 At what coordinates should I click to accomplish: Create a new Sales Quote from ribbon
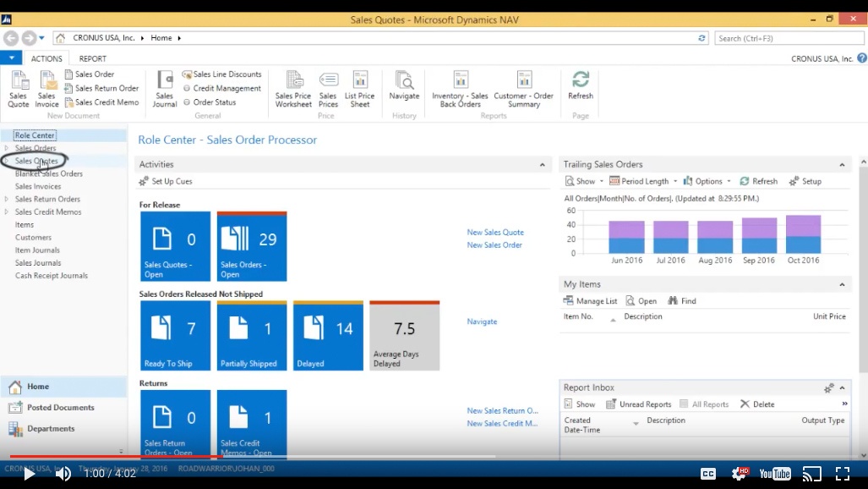[19, 89]
